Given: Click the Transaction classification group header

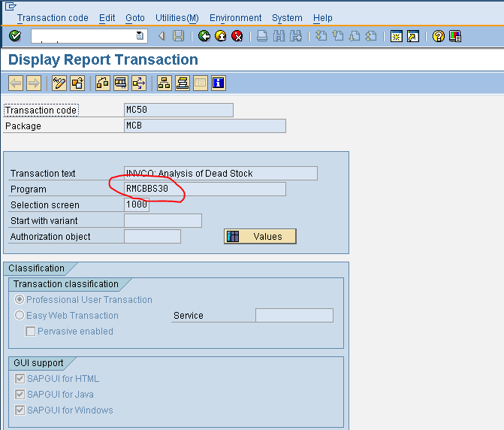Looking at the screenshot, I should tap(66, 284).
